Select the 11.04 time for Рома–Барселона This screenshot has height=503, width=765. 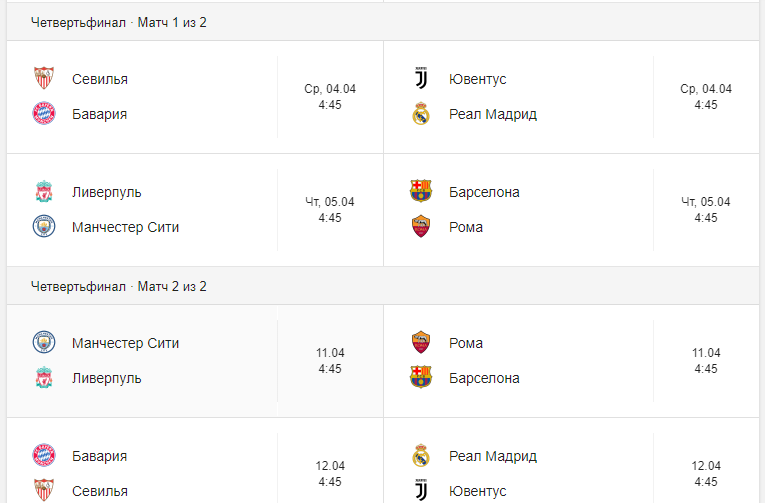(706, 353)
